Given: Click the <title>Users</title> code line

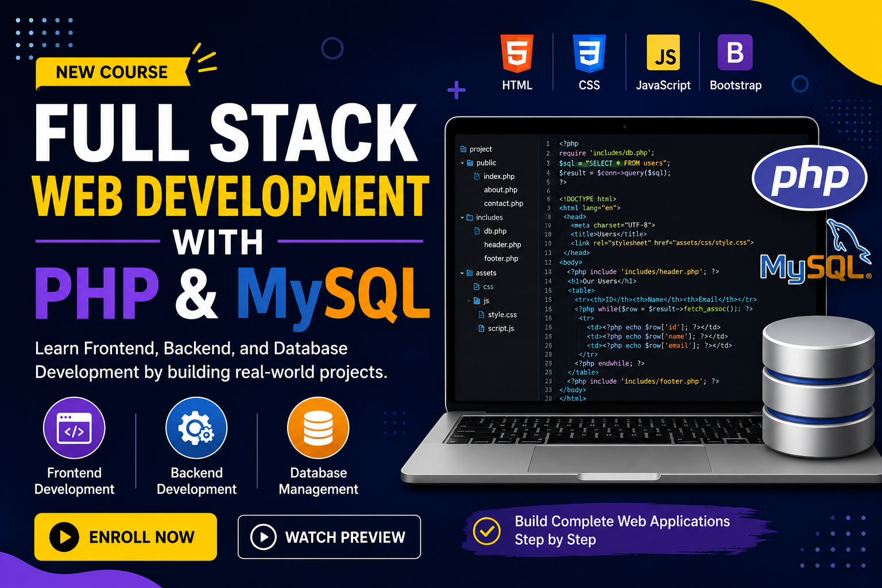Looking at the screenshot, I should click(609, 234).
